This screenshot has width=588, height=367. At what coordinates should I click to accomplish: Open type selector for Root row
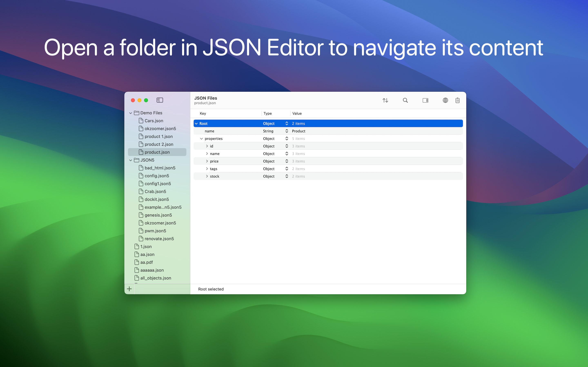(287, 124)
